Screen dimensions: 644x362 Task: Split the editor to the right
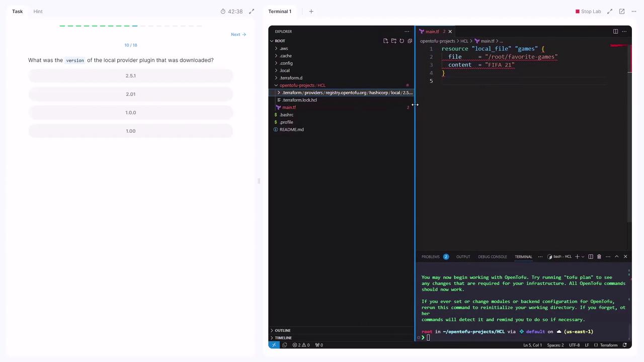(x=615, y=31)
